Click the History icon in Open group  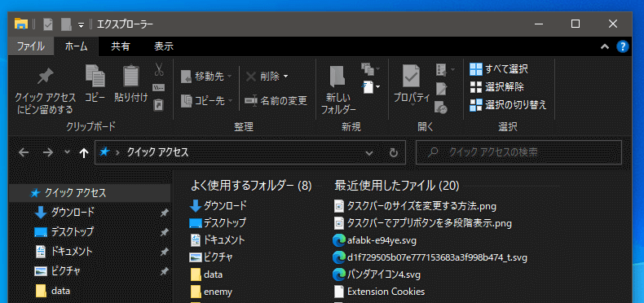pyautogui.click(x=441, y=108)
